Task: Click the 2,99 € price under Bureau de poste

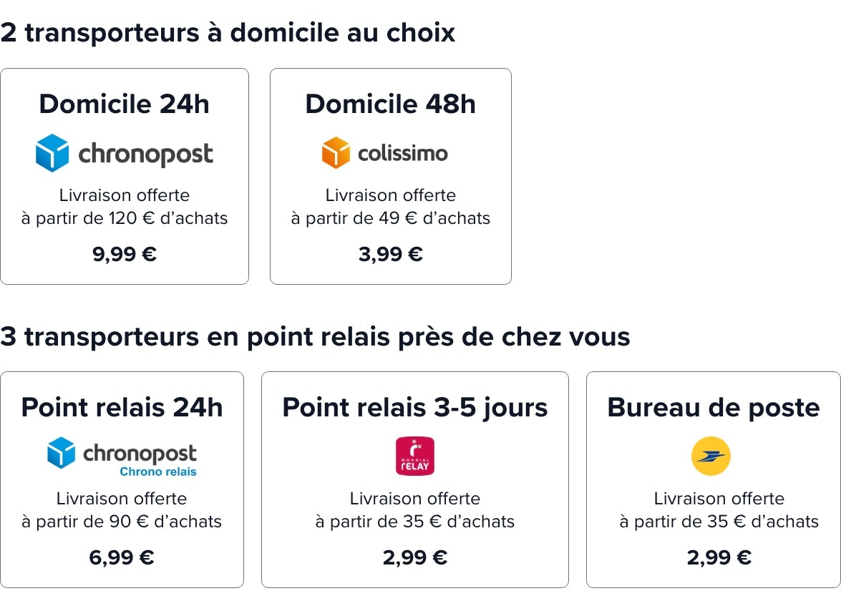Action: 719,557
